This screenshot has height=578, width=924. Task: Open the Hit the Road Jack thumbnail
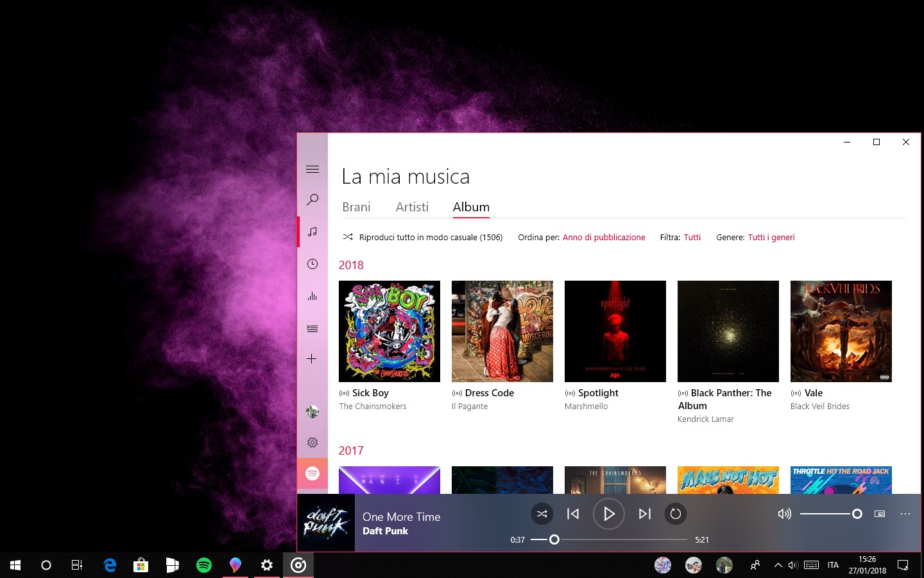(841, 480)
